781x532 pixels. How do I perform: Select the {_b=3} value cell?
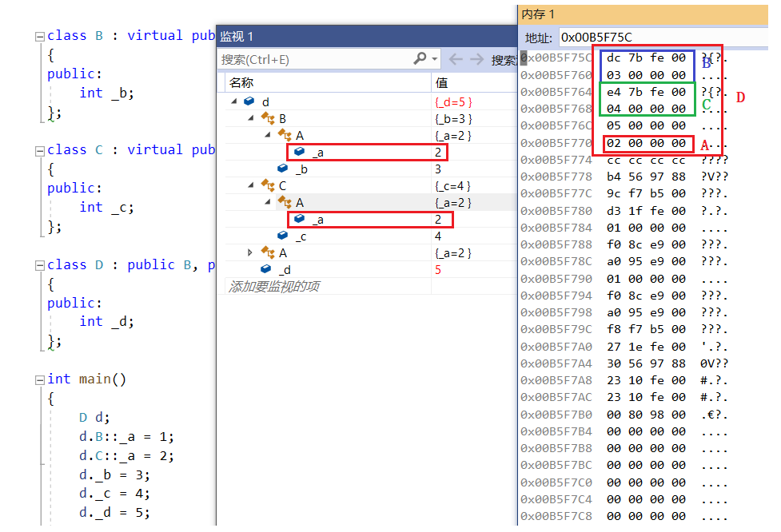[x=453, y=119]
